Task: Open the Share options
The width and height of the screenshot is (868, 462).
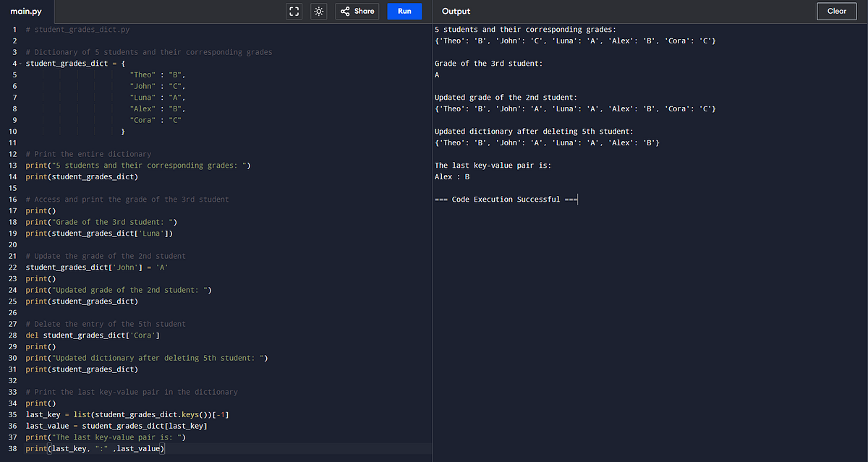Action: pos(356,11)
